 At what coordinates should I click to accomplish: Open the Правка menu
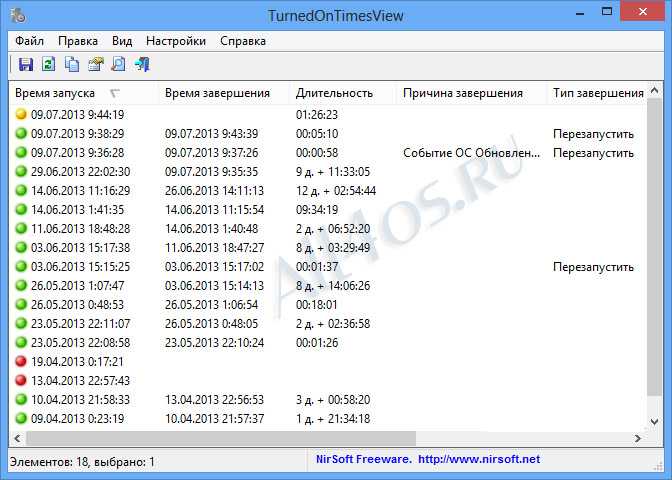click(78, 41)
